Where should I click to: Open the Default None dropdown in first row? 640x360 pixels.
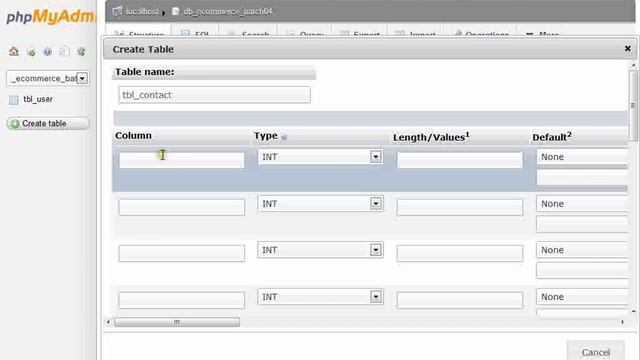point(582,157)
